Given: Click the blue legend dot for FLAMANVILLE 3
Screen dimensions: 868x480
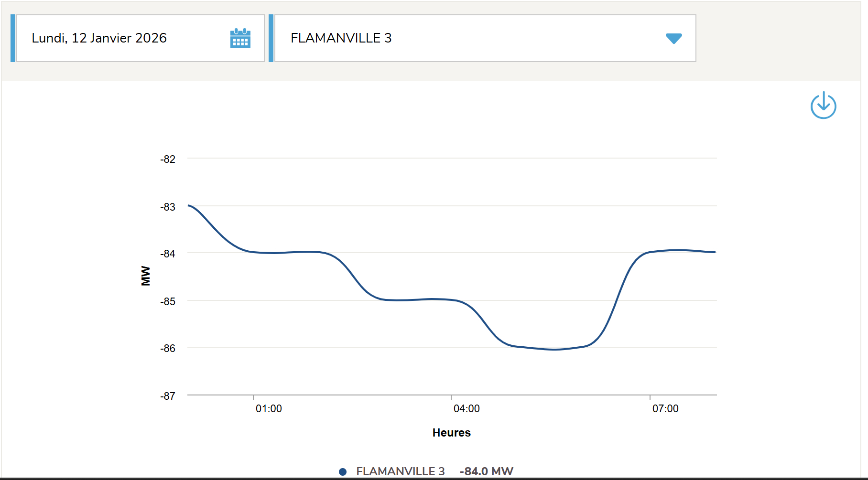Looking at the screenshot, I should coord(343,472).
